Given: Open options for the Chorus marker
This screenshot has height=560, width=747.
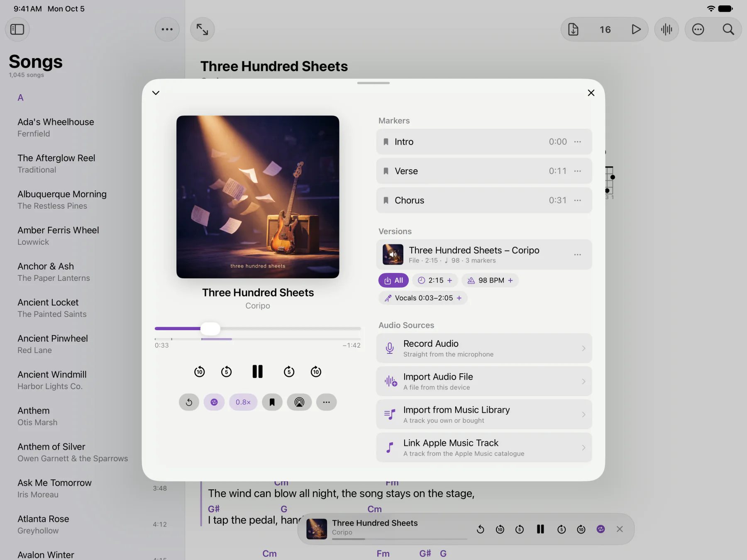Looking at the screenshot, I should coord(578,200).
